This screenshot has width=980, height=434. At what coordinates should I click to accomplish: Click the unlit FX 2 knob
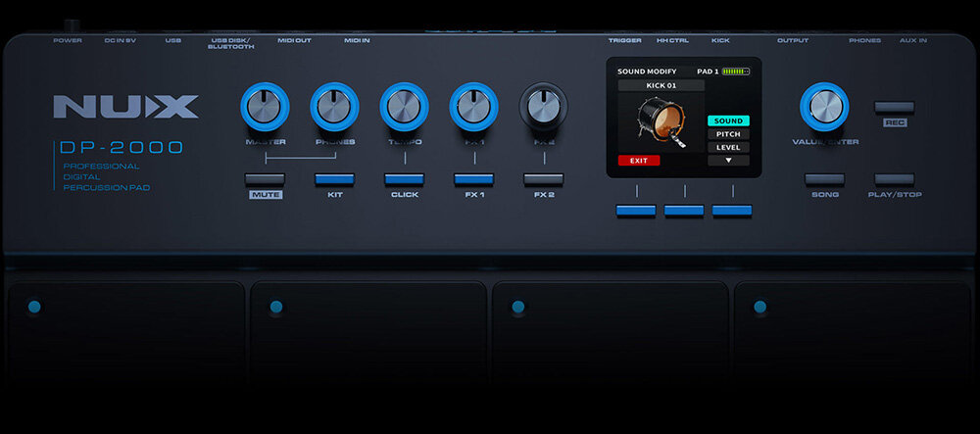click(543, 106)
